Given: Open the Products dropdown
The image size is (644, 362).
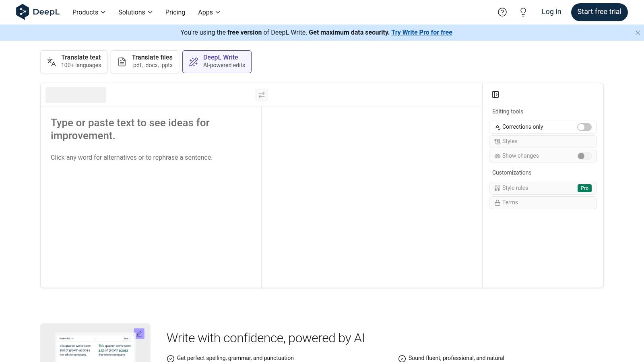Looking at the screenshot, I should pyautogui.click(x=88, y=12).
